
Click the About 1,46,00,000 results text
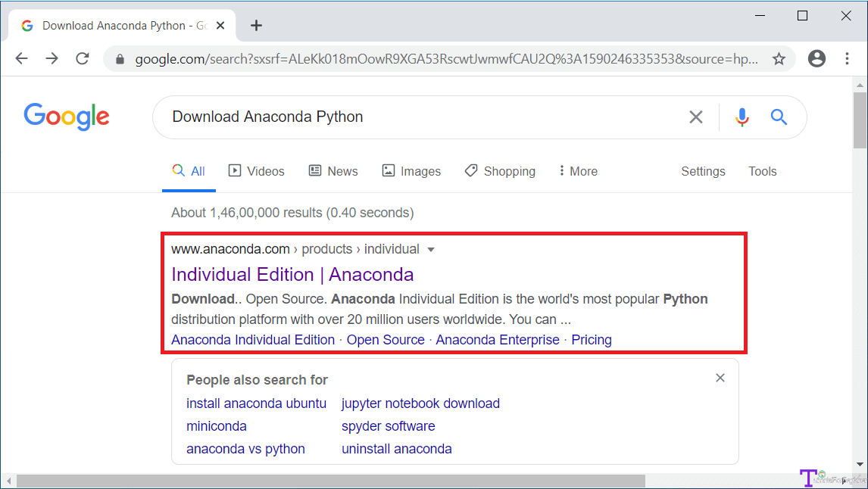(292, 213)
